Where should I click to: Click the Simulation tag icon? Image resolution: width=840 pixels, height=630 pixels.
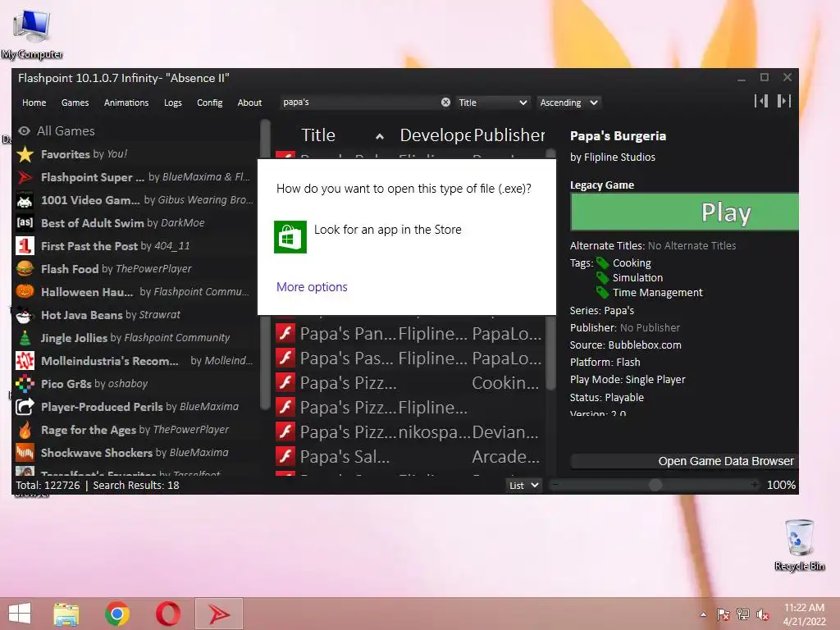603,277
